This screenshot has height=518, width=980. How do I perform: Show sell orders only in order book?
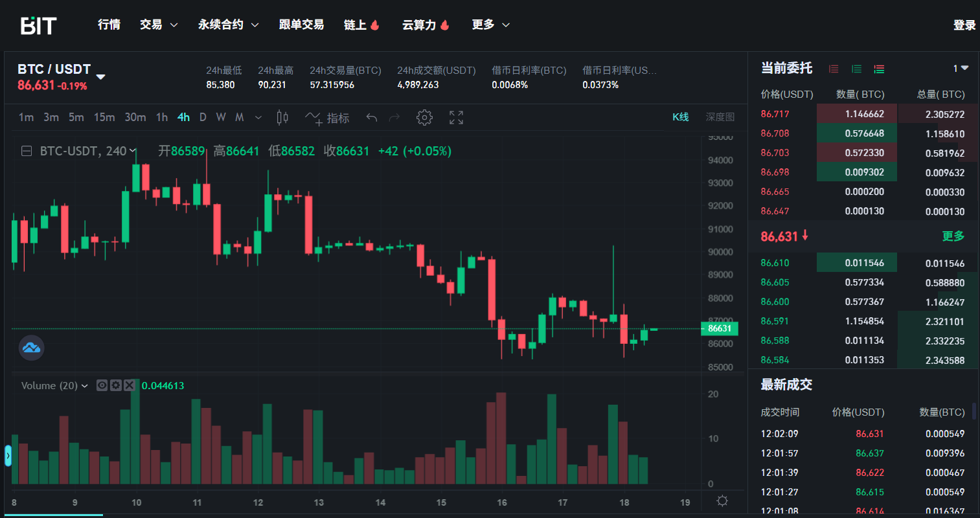point(834,69)
